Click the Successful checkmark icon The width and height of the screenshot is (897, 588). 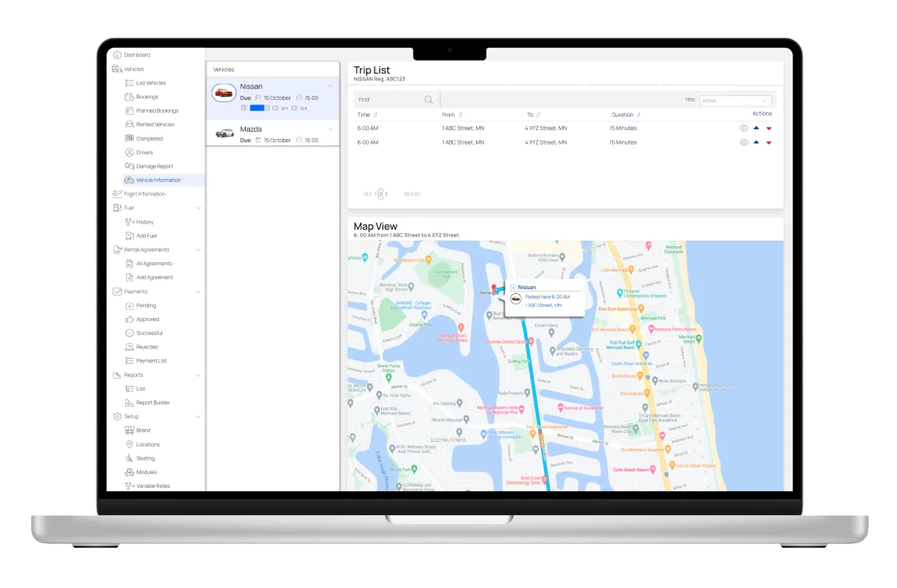[129, 333]
